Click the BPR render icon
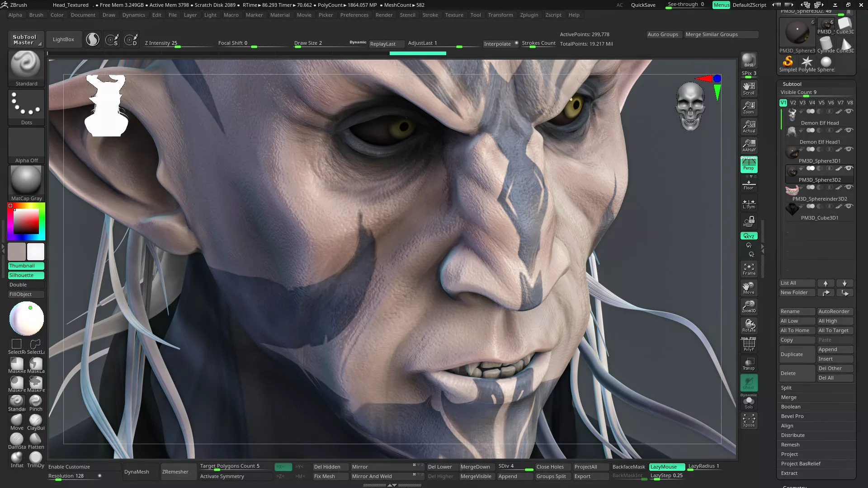 (749, 60)
